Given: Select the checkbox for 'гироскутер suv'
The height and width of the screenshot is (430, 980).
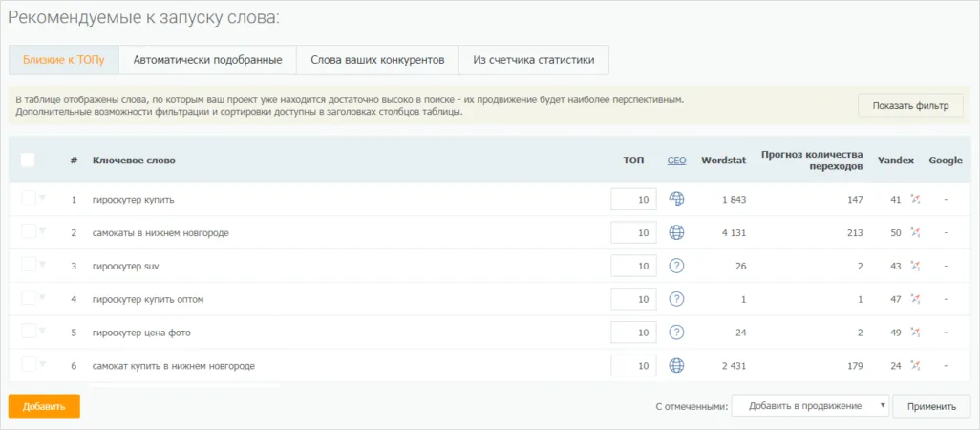Looking at the screenshot, I should point(28,265).
